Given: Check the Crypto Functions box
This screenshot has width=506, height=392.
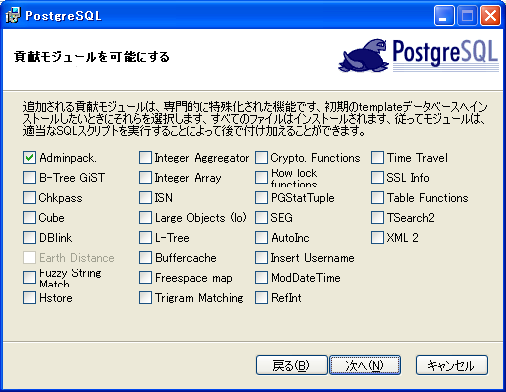Looking at the screenshot, I should point(261,158).
